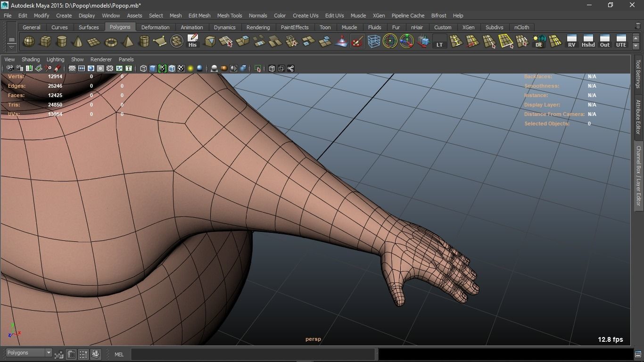Click the 12.8 fps frame rate readout

[x=610, y=339]
